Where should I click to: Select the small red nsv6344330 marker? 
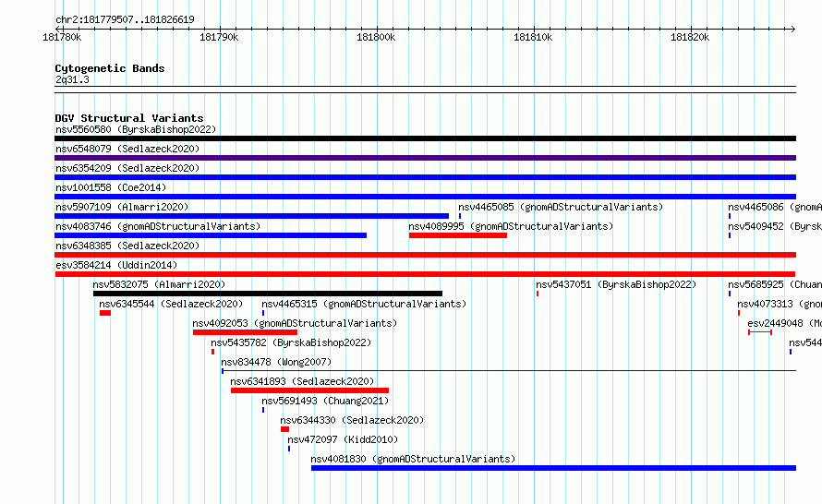pos(284,429)
